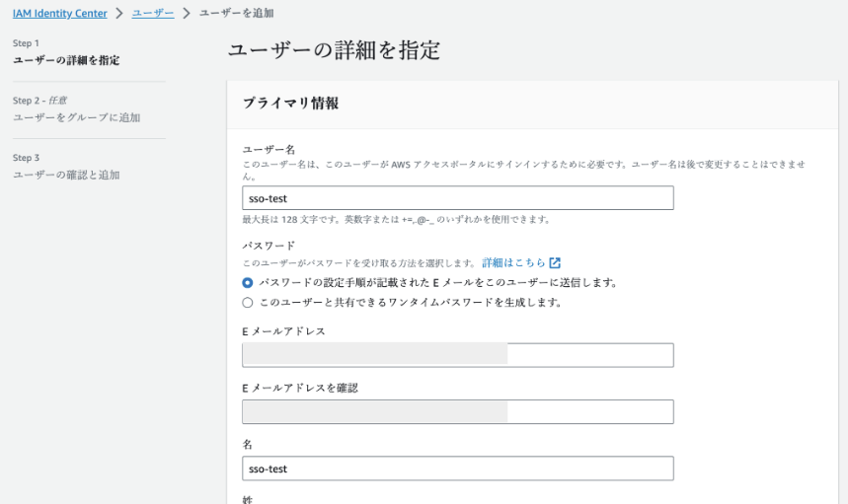This screenshot has width=848, height=504.
Task: Focus the E メールアドレスを確認 field
Action: pos(457,412)
